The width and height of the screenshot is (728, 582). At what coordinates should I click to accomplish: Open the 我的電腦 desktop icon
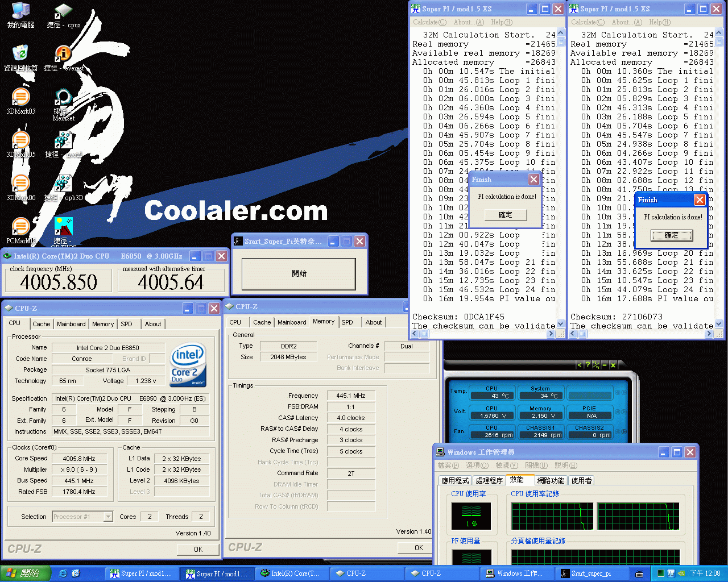(x=20, y=15)
